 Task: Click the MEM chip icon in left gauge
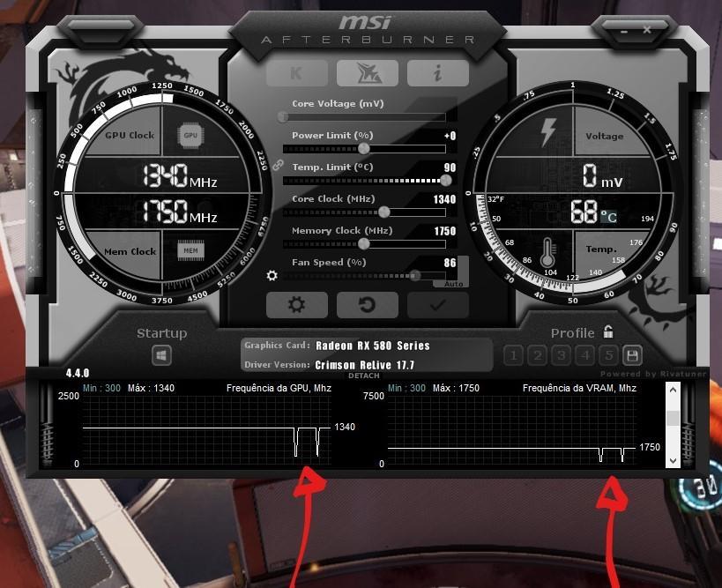pos(190,250)
